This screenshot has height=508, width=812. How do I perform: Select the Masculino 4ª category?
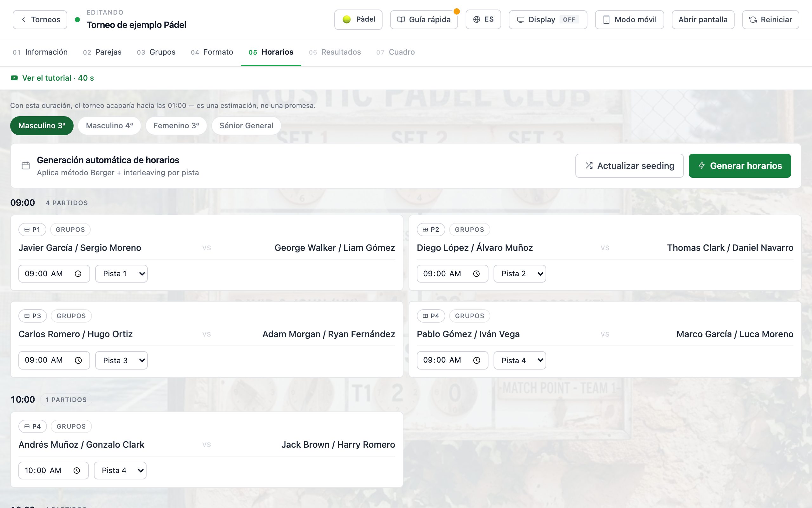pyautogui.click(x=109, y=126)
